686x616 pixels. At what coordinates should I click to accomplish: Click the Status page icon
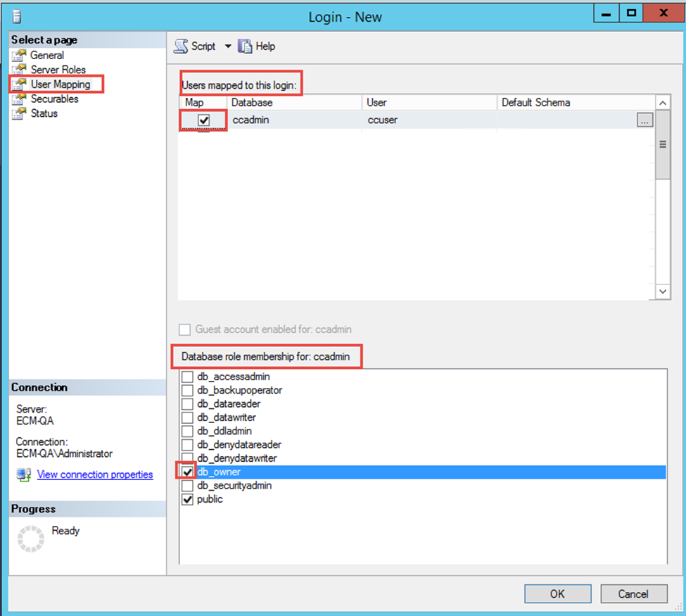coord(19,113)
